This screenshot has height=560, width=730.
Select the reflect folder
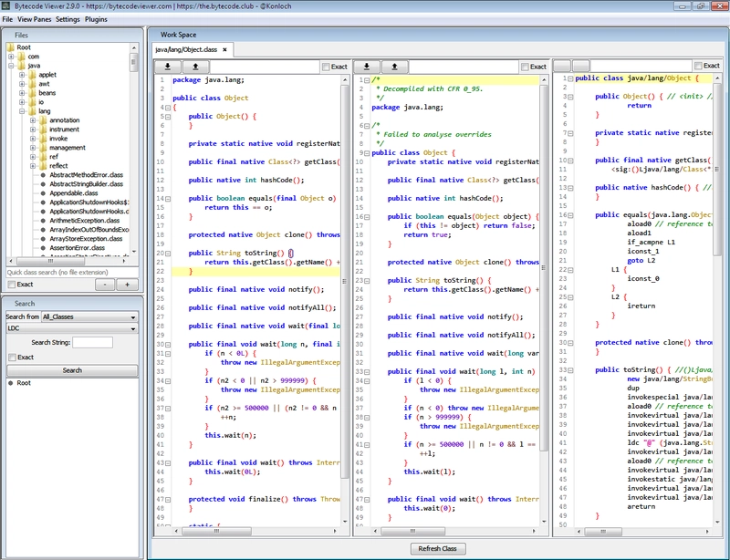(x=54, y=166)
